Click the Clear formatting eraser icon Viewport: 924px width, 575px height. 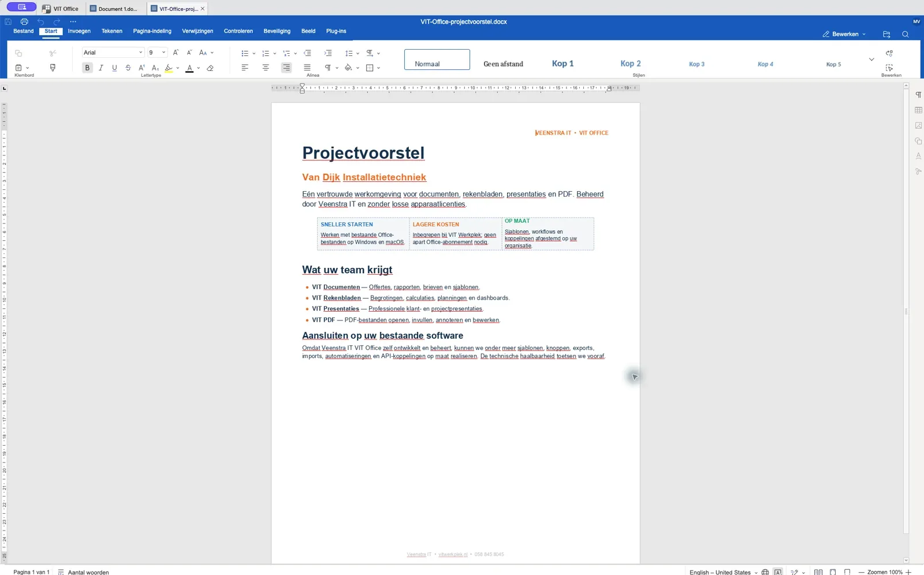210,68
